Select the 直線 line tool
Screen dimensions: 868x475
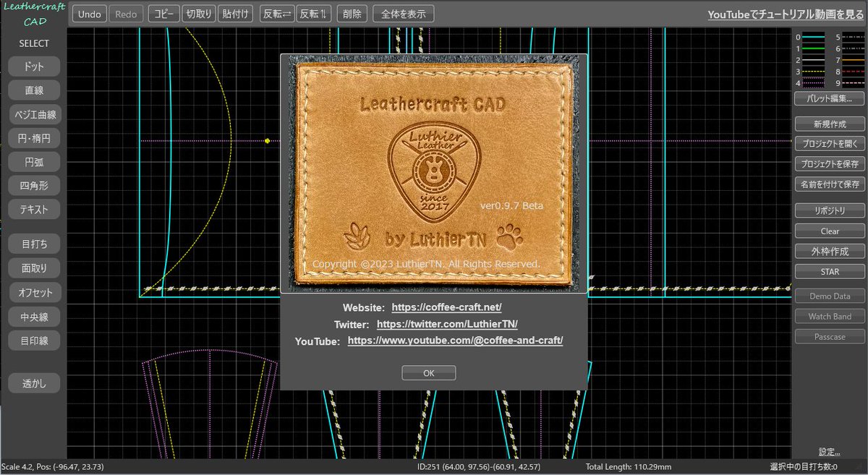tap(34, 90)
